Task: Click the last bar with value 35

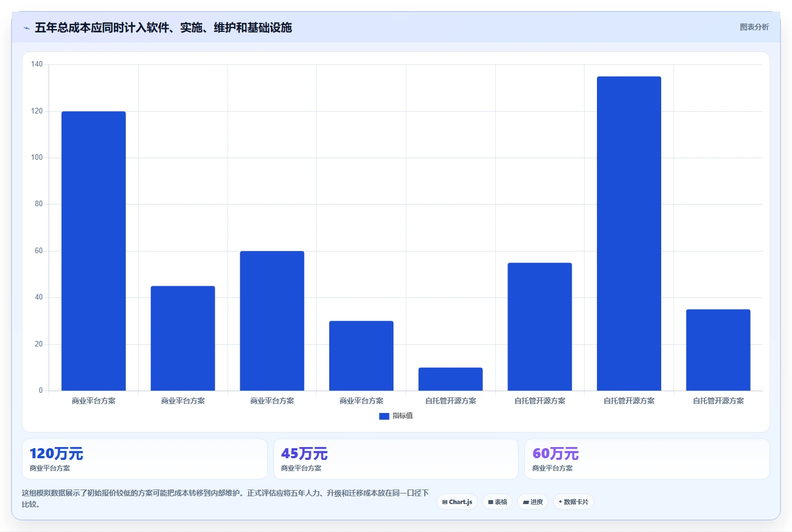Action: (718, 350)
